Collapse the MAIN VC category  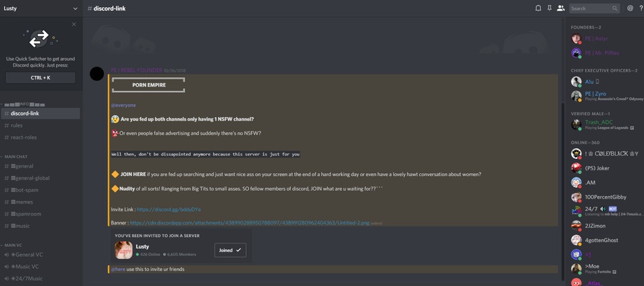pyautogui.click(x=14, y=245)
